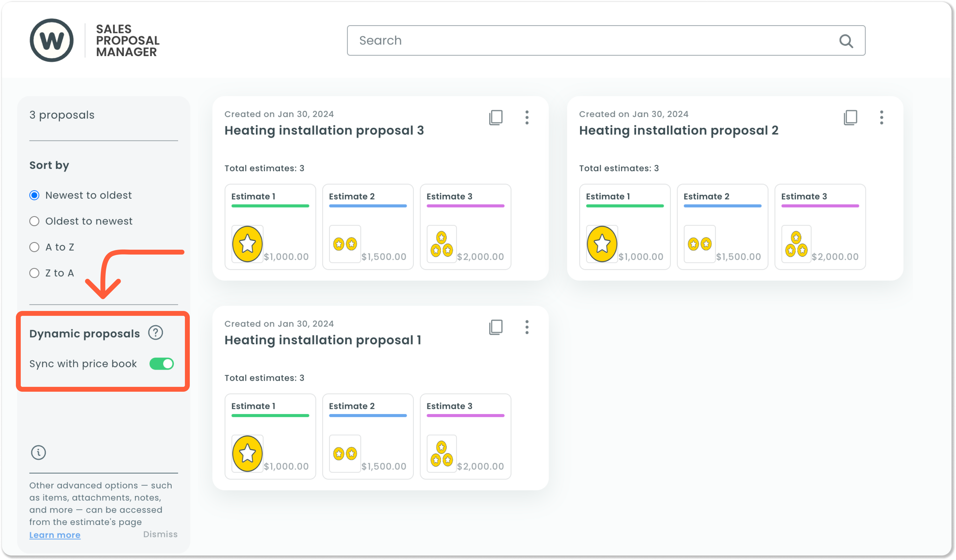Open more options menu for proposal 3
The width and height of the screenshot is (956, 560).
coord(526,117)
